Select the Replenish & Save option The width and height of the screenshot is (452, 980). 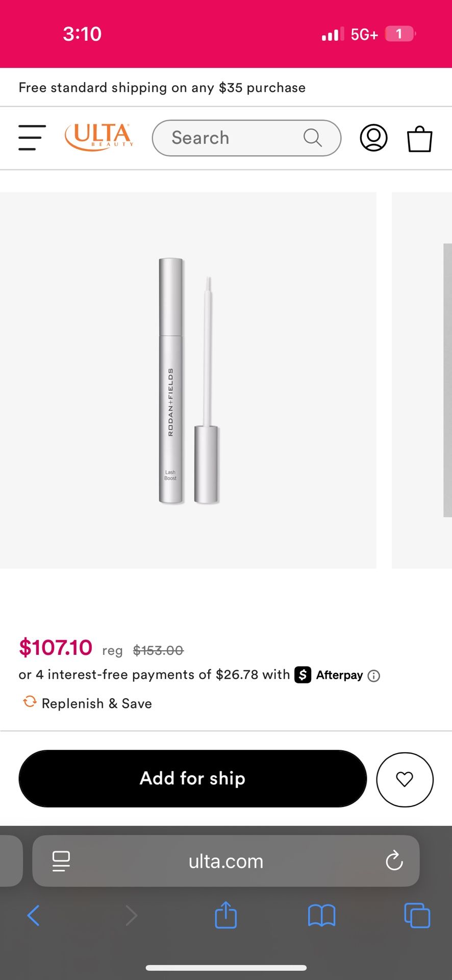pos(87,703)
